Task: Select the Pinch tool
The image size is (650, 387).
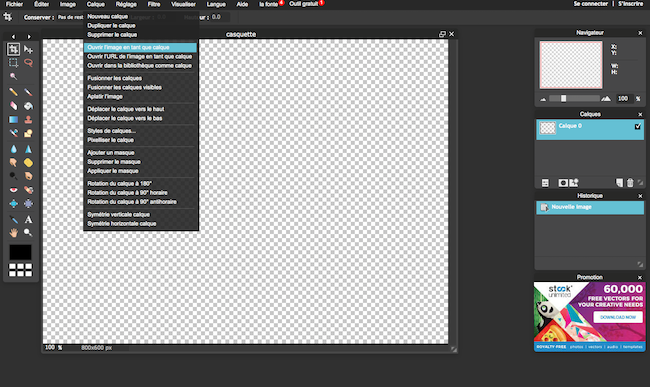Action: pyautogui.click(x=28, y=203)
